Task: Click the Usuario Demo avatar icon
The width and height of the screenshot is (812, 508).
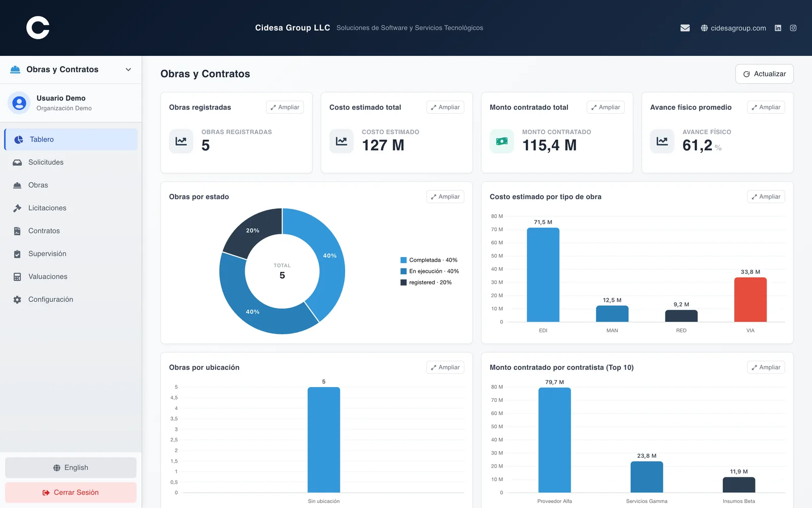Action: click(x=19, y=103)
